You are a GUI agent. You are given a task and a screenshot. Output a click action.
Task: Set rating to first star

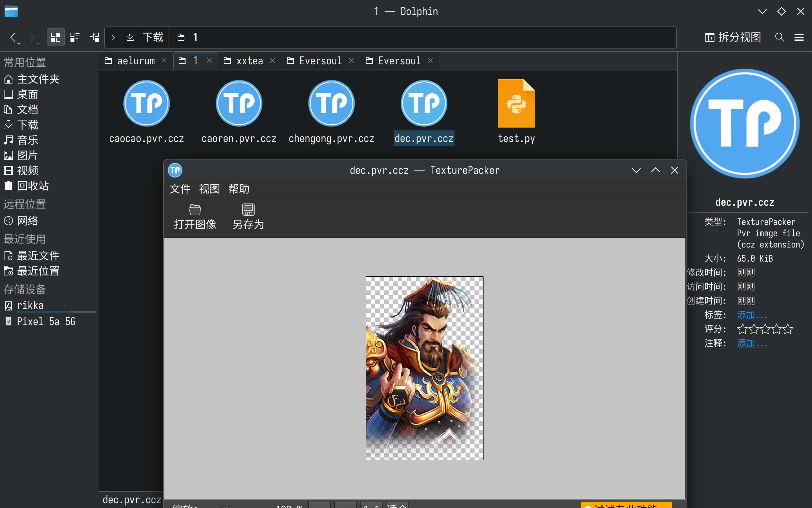click(x=742, y=329)
